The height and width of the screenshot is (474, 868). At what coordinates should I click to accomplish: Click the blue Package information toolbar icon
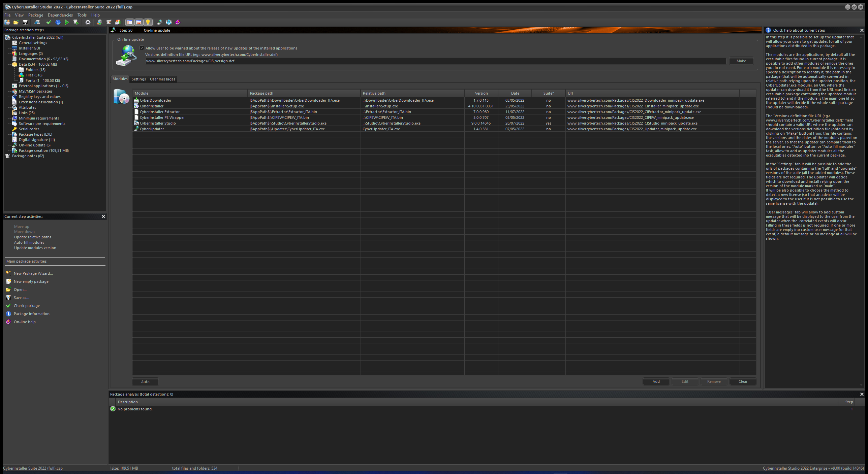58,22
